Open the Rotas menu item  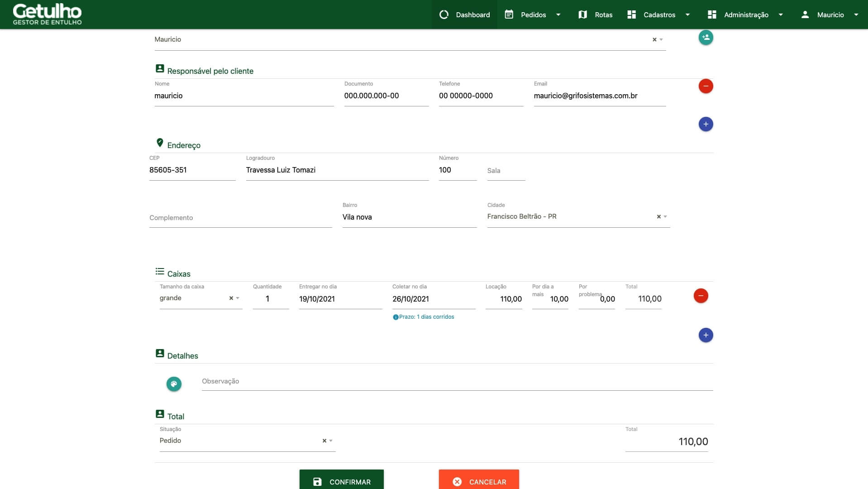click(595, 14)
